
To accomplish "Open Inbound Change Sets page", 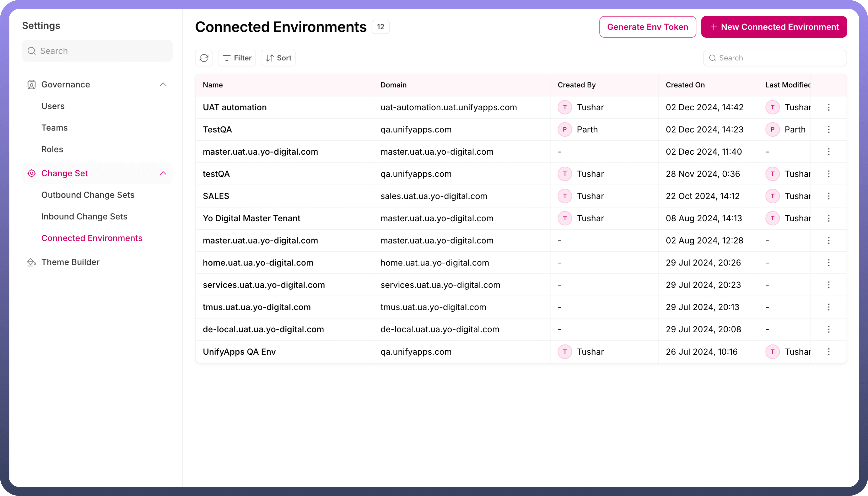I will [84, 216].
